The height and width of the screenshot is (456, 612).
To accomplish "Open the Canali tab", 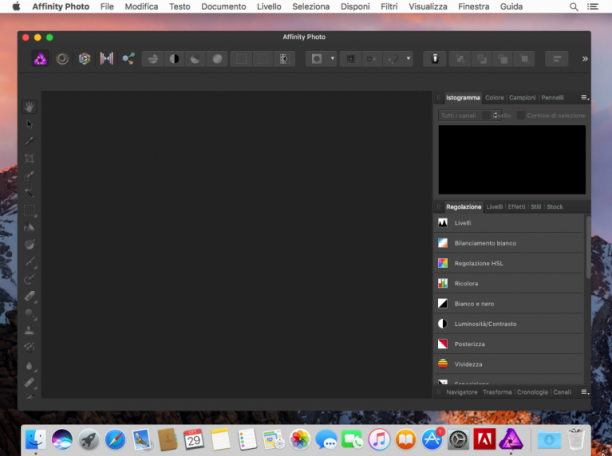I will [562, 392].
